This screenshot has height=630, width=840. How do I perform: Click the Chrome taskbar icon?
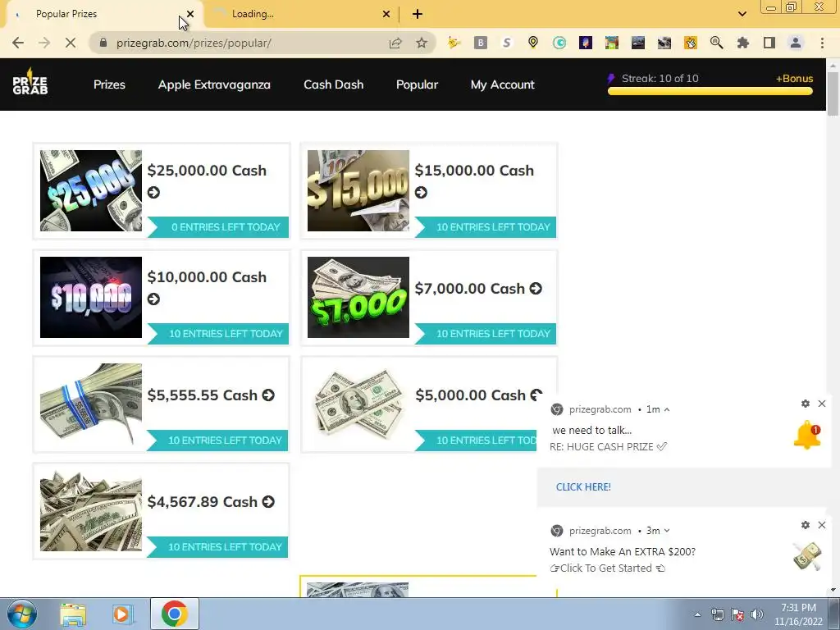174,614
